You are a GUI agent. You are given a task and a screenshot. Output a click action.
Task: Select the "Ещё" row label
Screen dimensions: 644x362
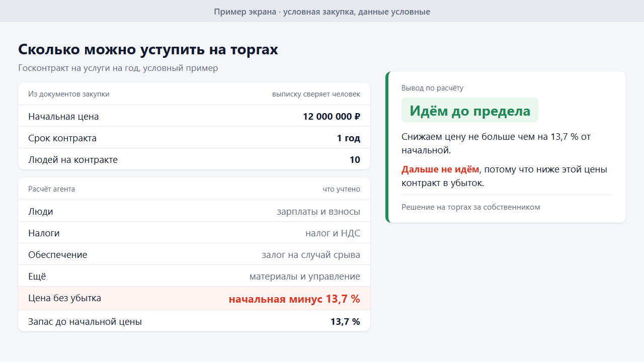pos(37,277)
